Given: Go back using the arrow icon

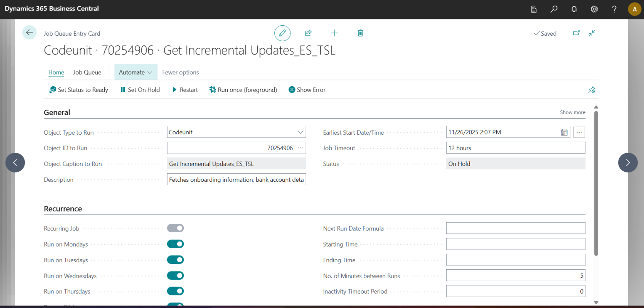Looking at the screenshot, I should pos(29,32).
